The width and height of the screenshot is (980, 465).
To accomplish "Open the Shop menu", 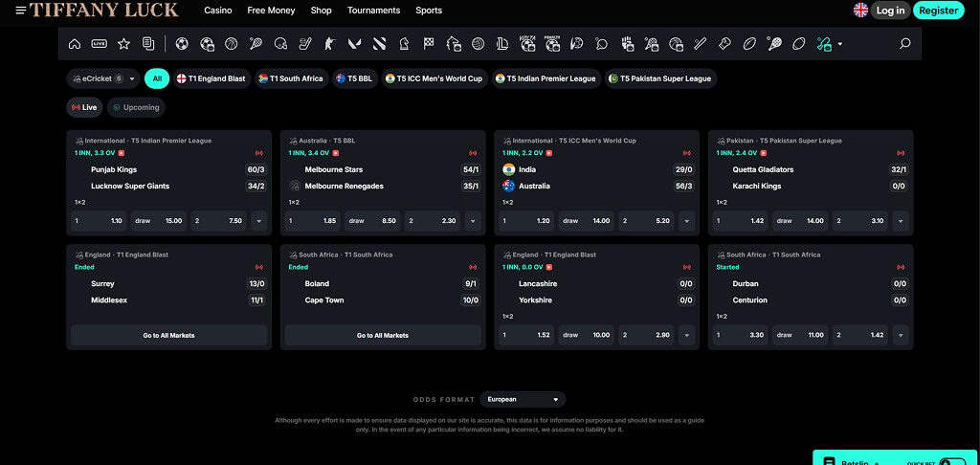I will tap(322, 11).
